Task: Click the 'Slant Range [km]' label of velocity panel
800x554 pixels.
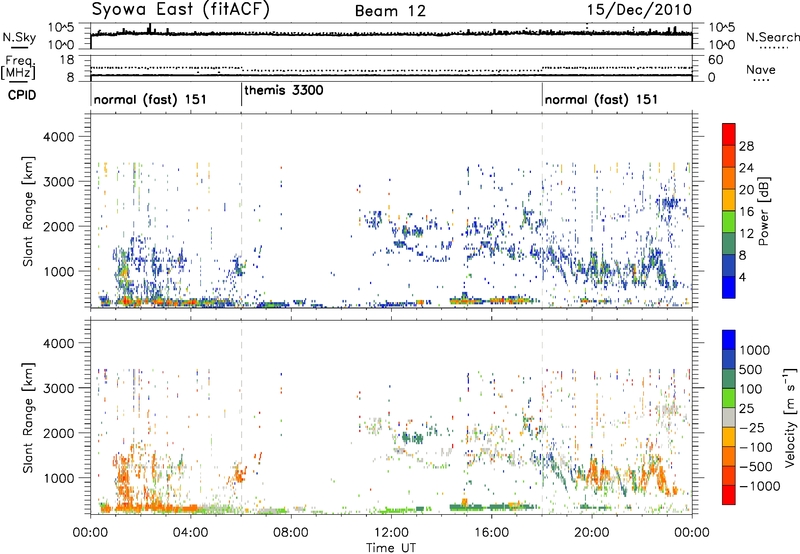Action: click(28, 418)
